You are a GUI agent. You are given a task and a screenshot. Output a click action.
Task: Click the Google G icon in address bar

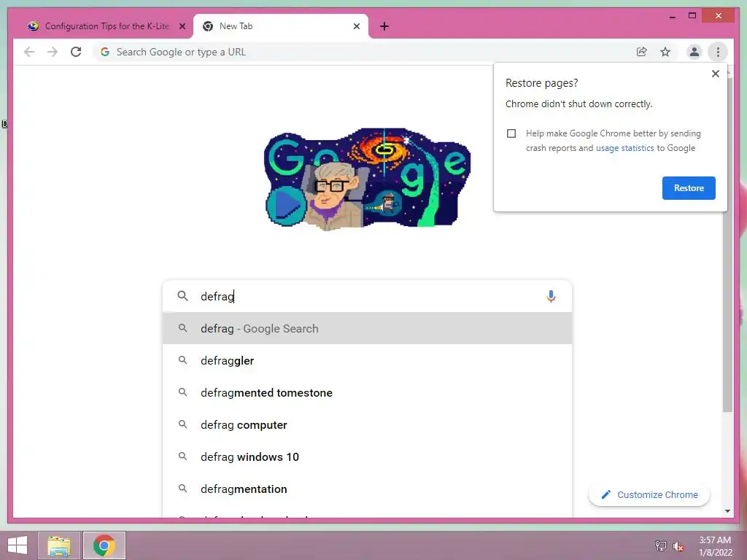coord(105,52)
